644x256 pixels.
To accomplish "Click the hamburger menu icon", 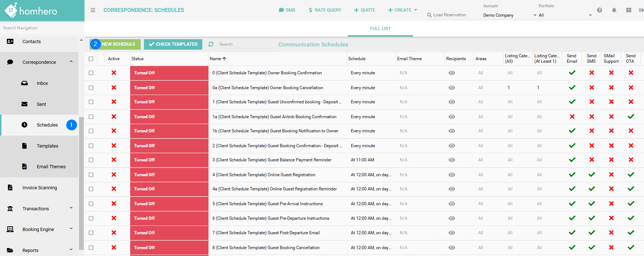I will tap(93, 10).
